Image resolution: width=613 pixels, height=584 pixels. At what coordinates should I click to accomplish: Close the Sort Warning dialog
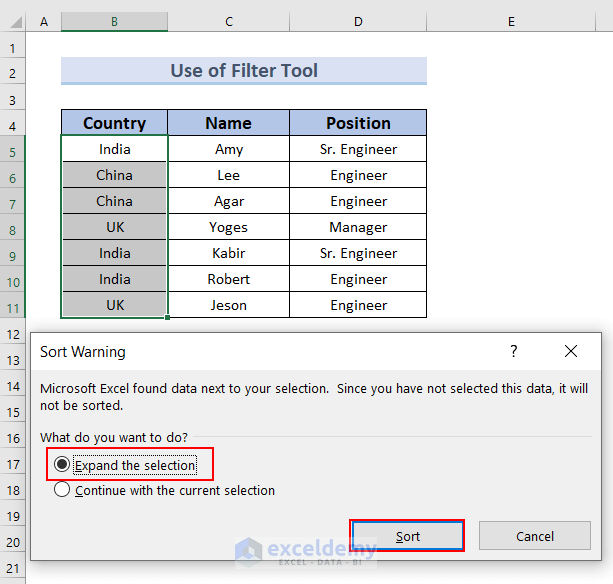tap(571, 351)
